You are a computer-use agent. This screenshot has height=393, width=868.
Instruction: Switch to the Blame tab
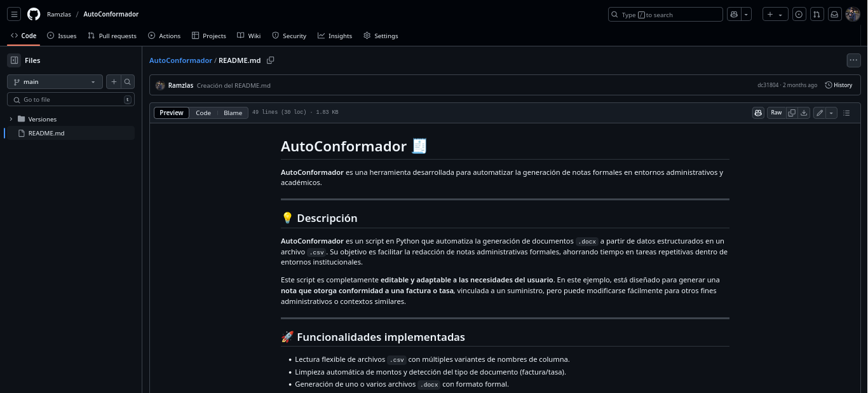click(233, 113)
